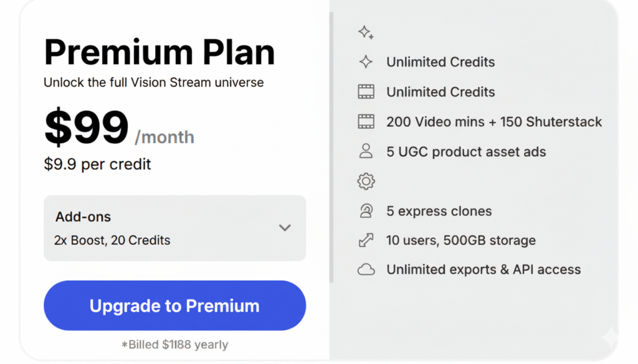Click the film strip icon beside Unlimited Credits

pyautogui.click(x=366, y=92)
